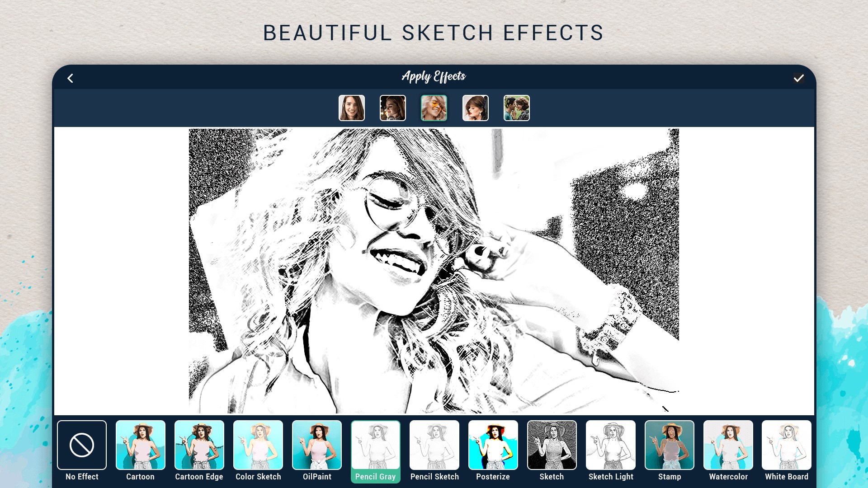Select the yellow sunglasses sample photo
This screenshot has width=868, height=488.
coord(434,108)
